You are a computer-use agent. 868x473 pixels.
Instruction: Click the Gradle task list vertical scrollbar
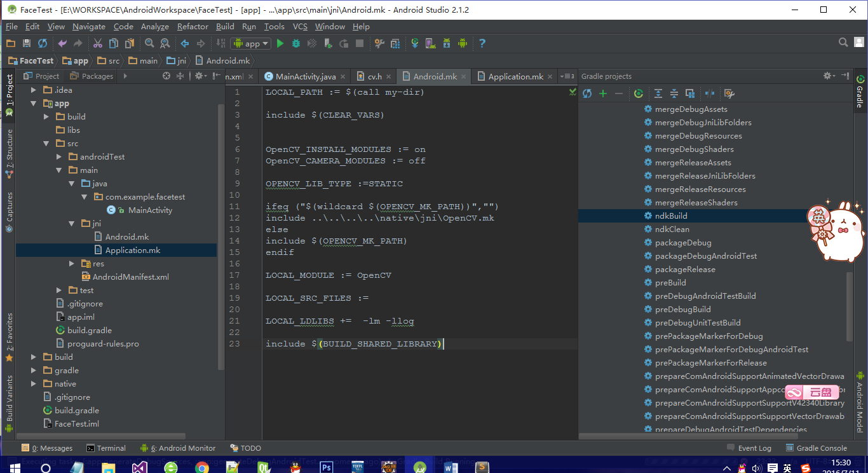tap(850, 305)
